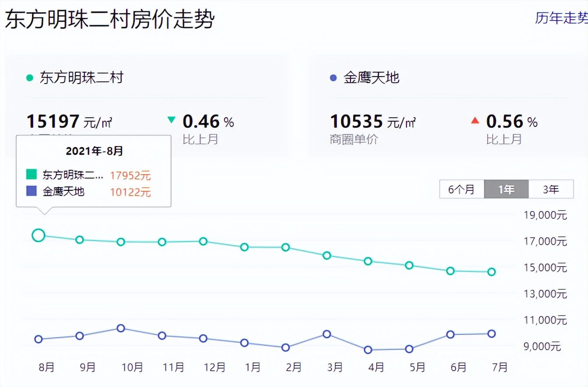
Task: Click the blue legend dot for 金鹰天地
Action: (333, 77)
